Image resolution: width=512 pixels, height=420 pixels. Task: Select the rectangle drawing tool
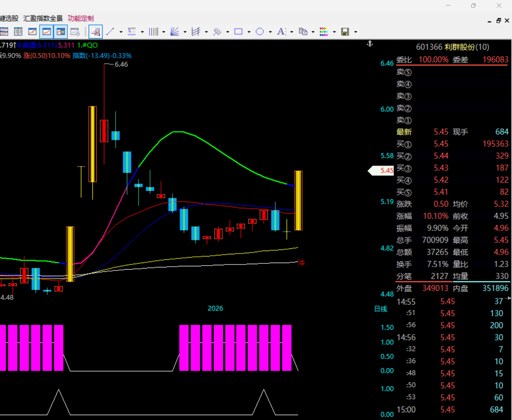click(238, 32)
